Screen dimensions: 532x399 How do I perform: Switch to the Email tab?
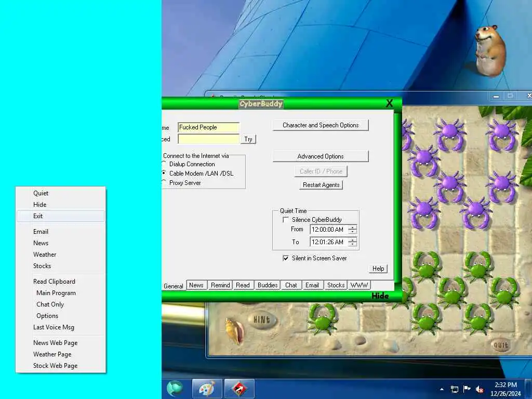pos(312,285)
